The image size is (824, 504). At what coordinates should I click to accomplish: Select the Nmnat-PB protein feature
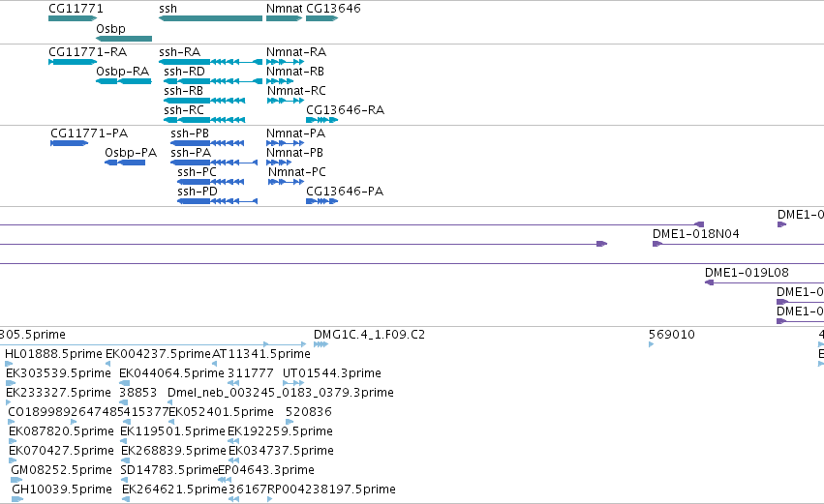(x=279, y=163)
